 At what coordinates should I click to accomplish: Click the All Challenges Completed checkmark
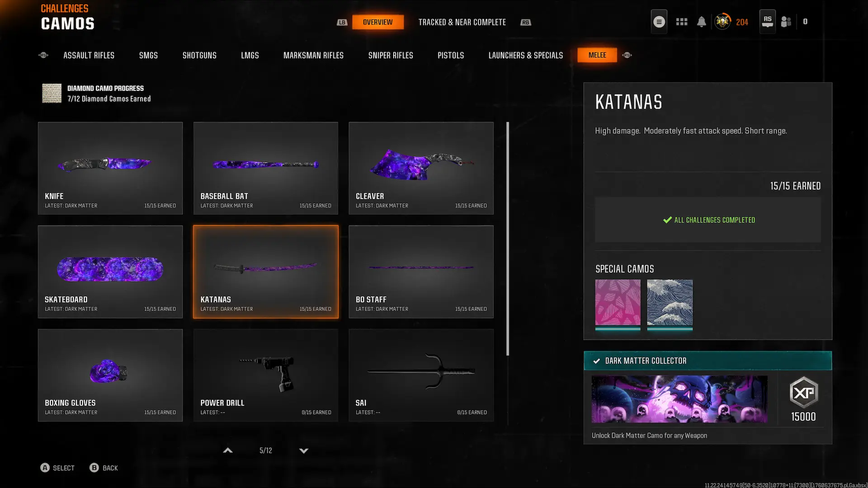pos(667,220)
